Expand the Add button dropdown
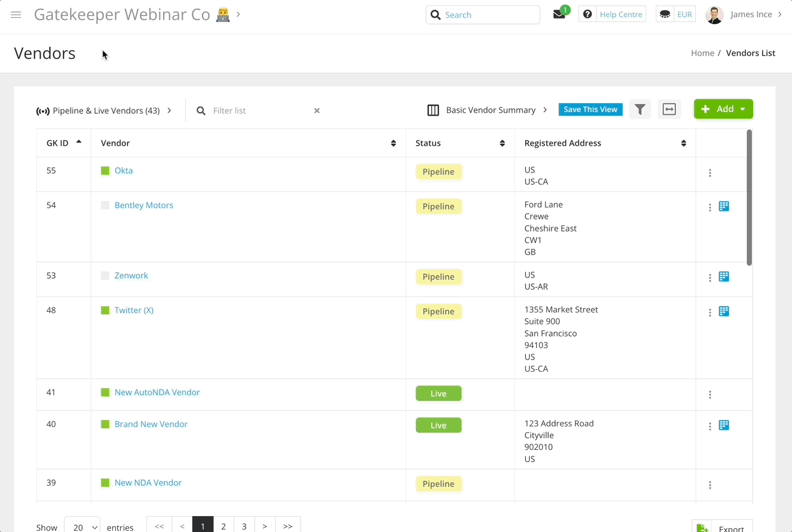 pyautogui.click(x=742, y=109)
